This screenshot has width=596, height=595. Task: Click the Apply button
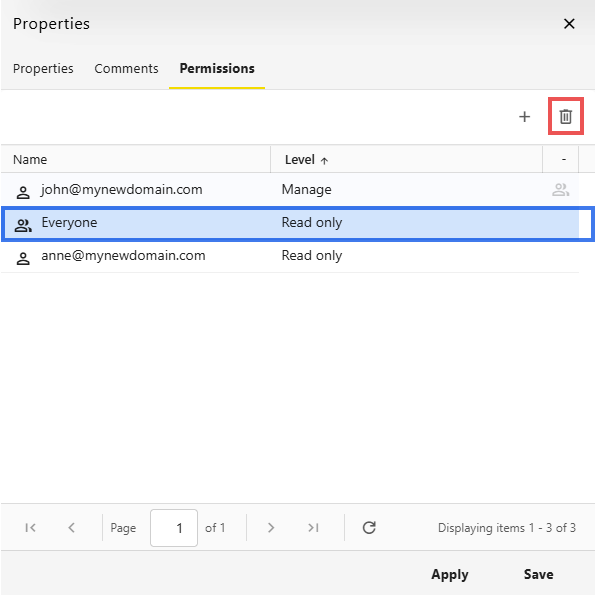(x=450, y=574)
